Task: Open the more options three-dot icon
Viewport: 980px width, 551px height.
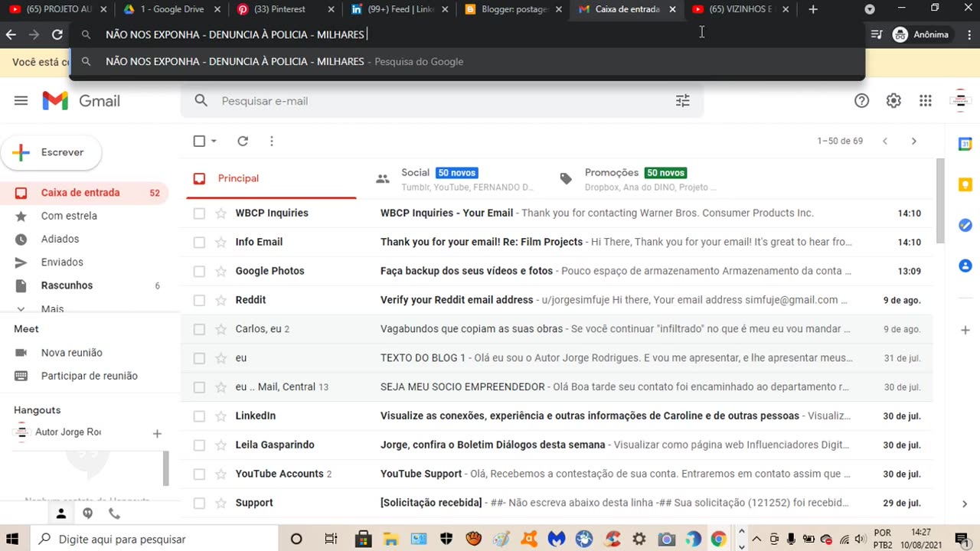Action: pos(272,141)
